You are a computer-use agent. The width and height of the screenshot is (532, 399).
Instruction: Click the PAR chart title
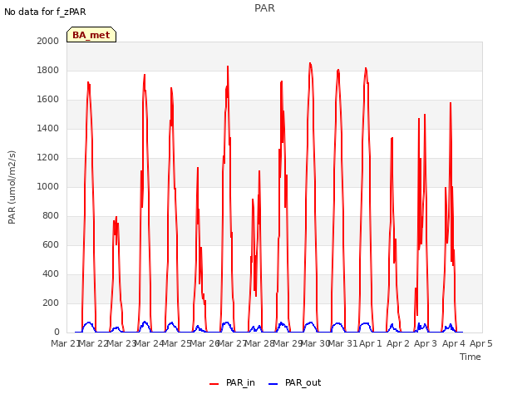click(x=264, y=7)
